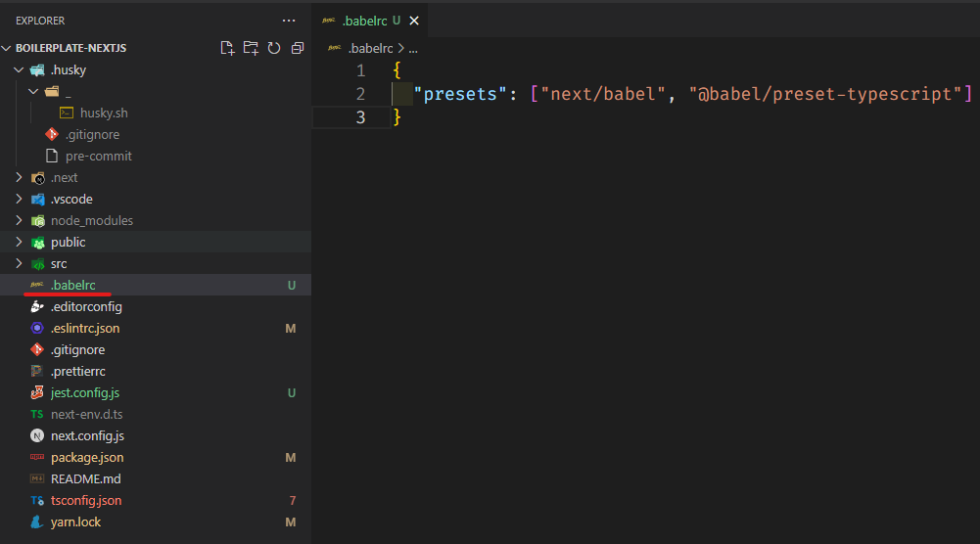The height and width of the screenshot is (544, 980).
Task: Select jest.config.js in Explorer
Action: [x=85, y=393]
